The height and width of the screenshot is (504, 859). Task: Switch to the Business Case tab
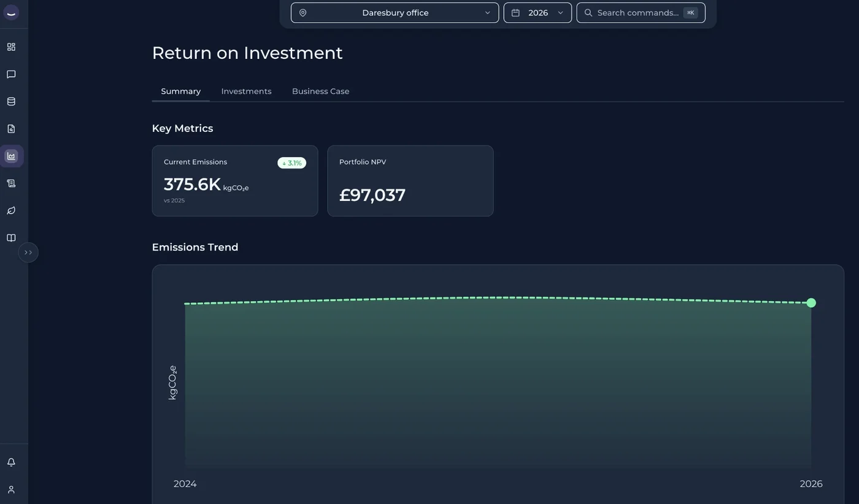coord(320,91)
